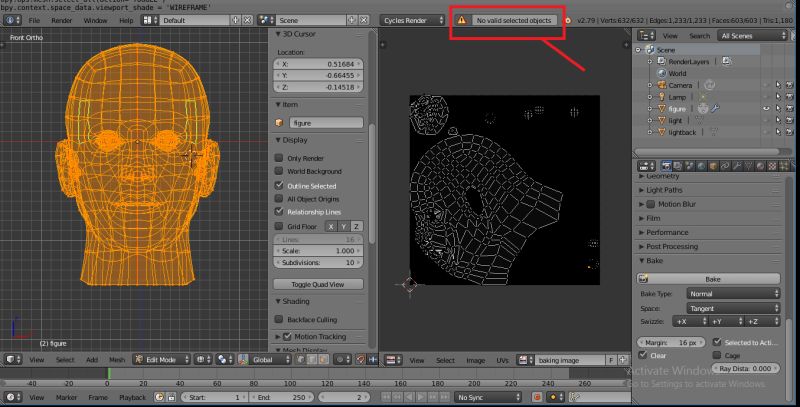Viewport: 800px width, 407px height.
Task: Add new scene with plus icon beside Scene field
Action: pyautogui.click(x=352, y=20)
